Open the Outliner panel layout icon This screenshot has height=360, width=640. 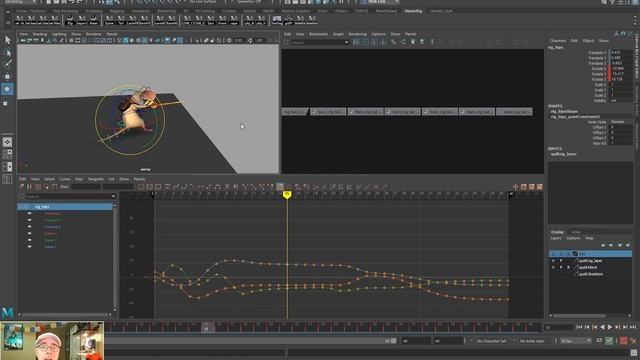(x=7, y=179)
